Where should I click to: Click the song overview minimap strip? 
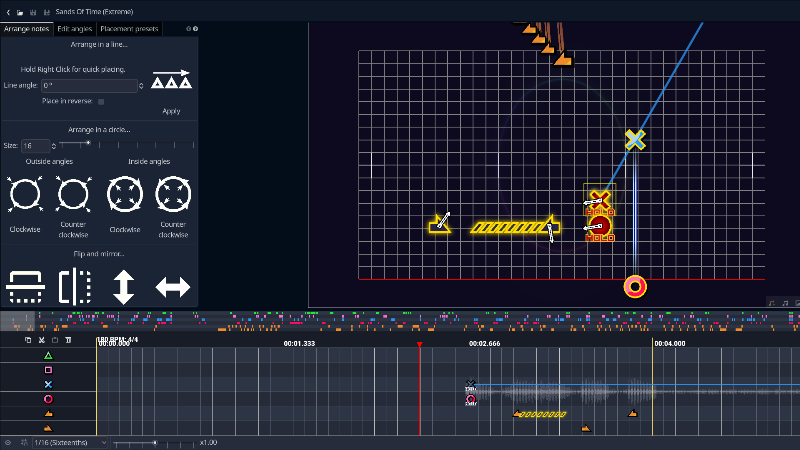point(400,321)
